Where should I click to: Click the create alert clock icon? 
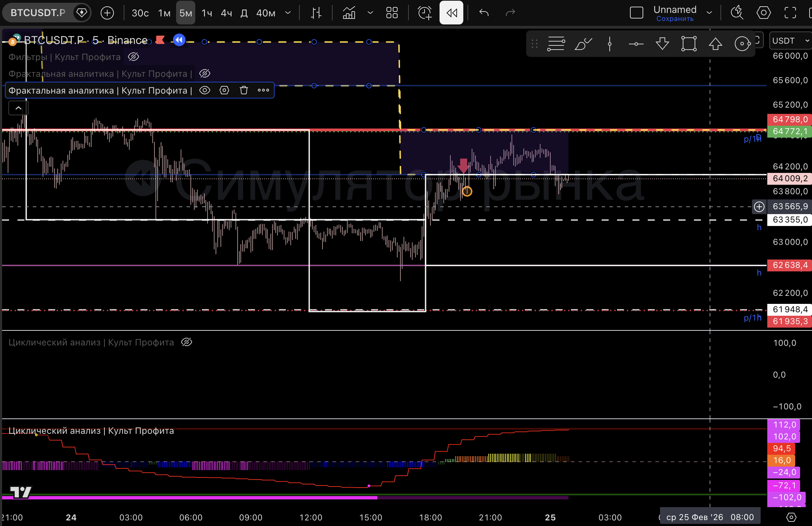(425, 13)
